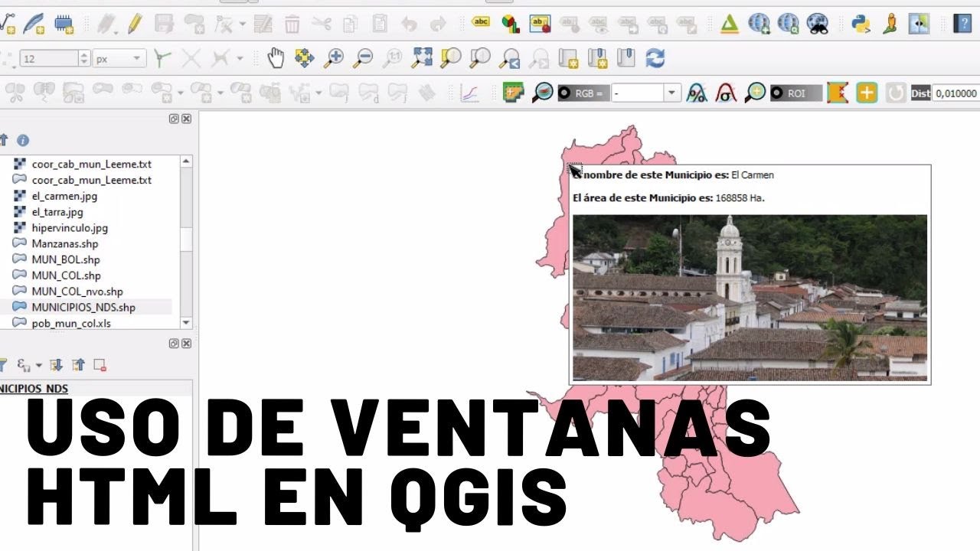Select hipervinculo.jpg file
Image resolution: width=980 pixels, height=551 pixels.
point(70,228)
